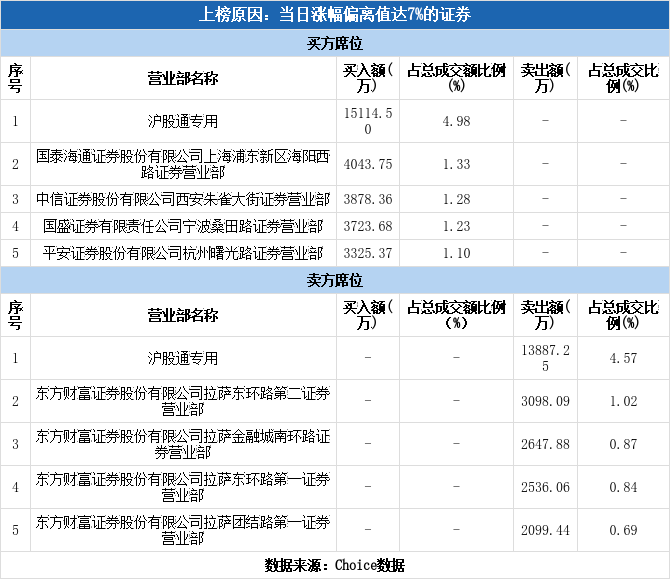The image size is (670, 579).
Task: Click sell amount 2099.44
Action: click(x=545, y=530)
